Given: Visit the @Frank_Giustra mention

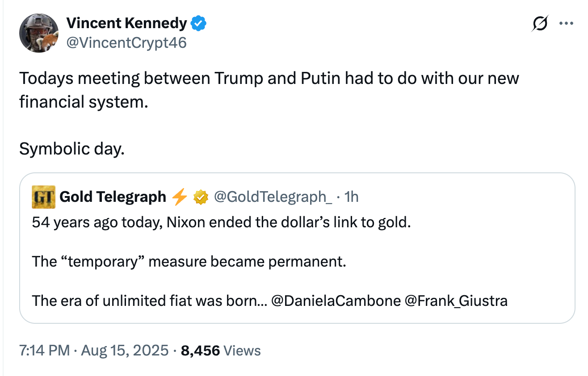Looking at the screenshot, I should (x=456, y=301).
